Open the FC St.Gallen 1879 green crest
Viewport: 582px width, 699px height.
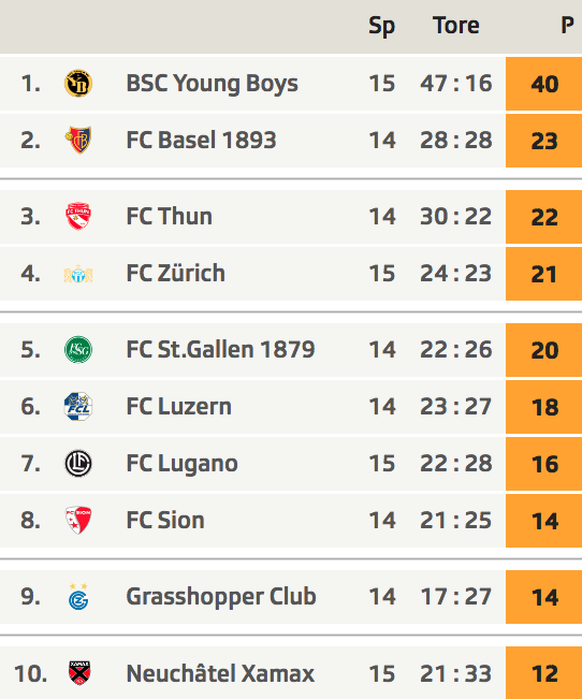point(78,350)
